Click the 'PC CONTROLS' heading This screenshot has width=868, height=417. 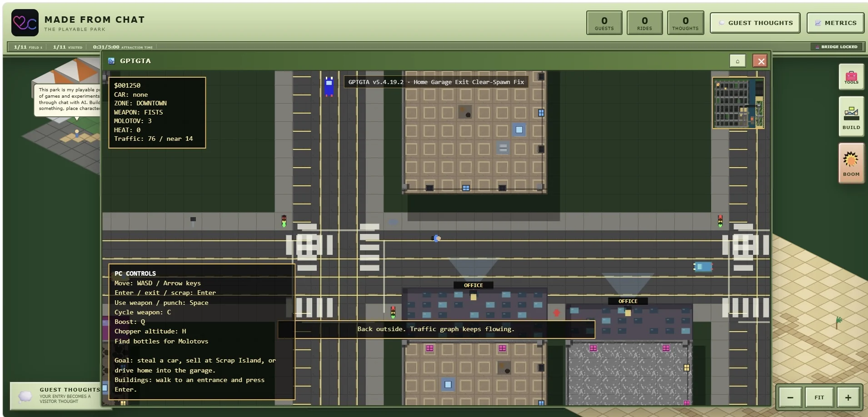[x=135, y=273]
